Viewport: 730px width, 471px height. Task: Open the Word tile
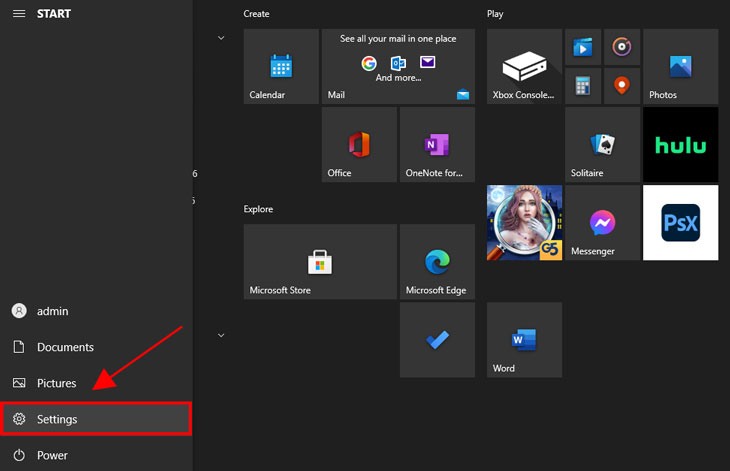[524, 340]
